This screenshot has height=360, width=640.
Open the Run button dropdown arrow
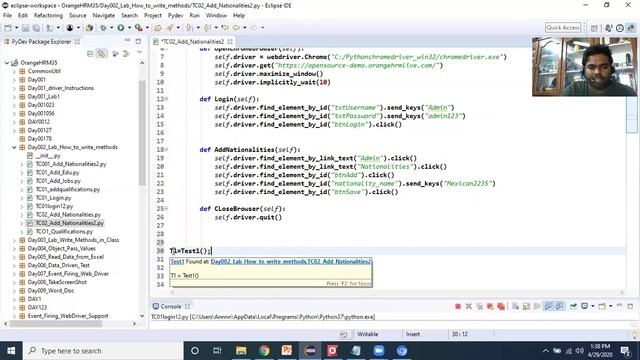click(129, 28)
